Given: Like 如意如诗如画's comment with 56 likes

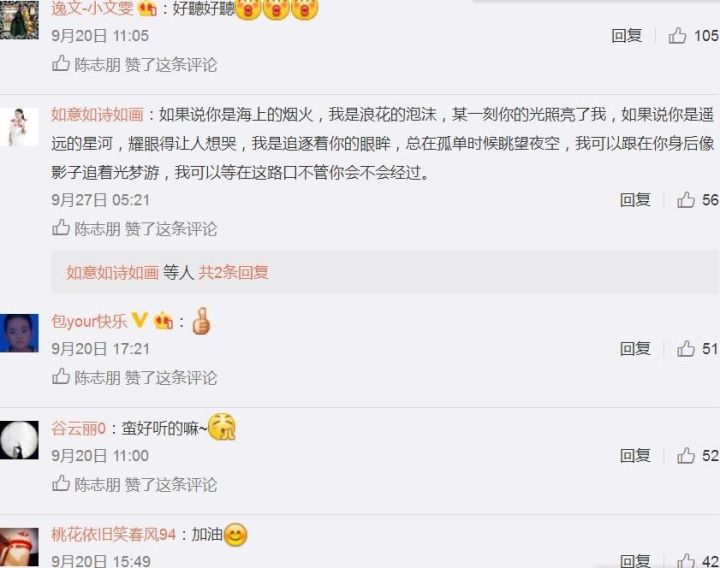Looking at the screenshot, I should 686,200.
